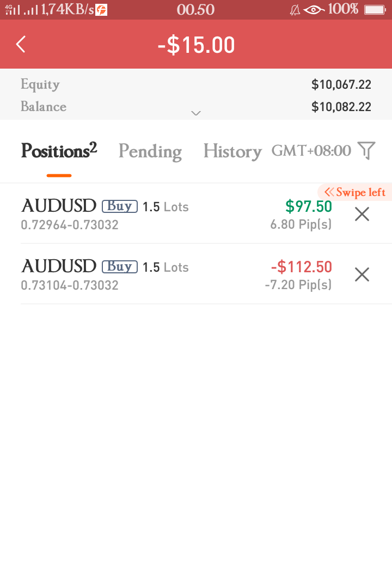This screenshot has height=581, width=392.
Task: Tap the back arrow in header
Action: [21, 45]
